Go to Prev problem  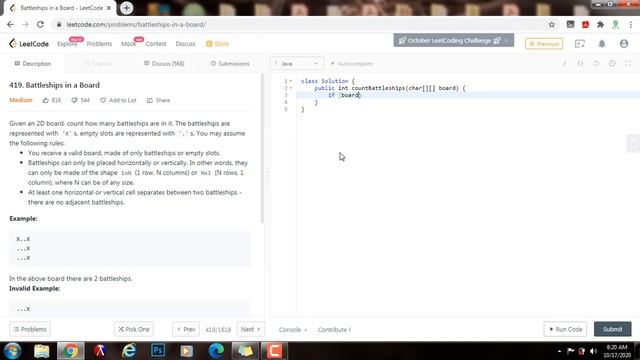pyautogui.click(x=186, y=329)
